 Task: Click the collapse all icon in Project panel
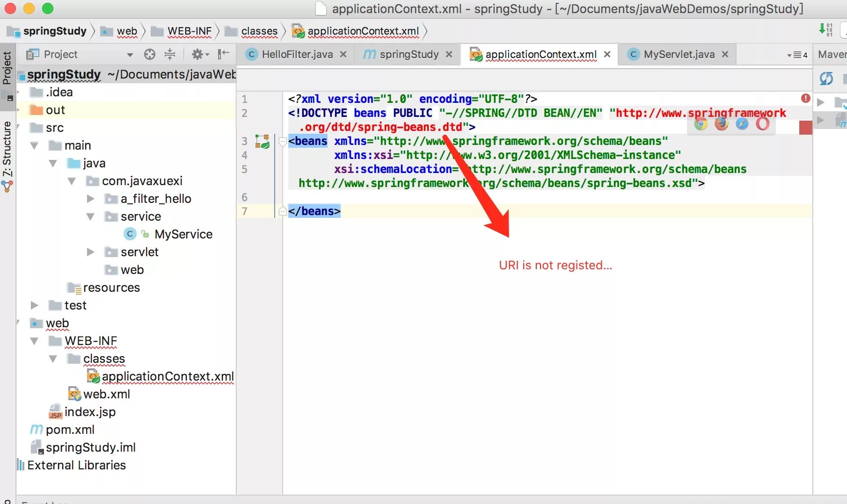click(170, 55)
